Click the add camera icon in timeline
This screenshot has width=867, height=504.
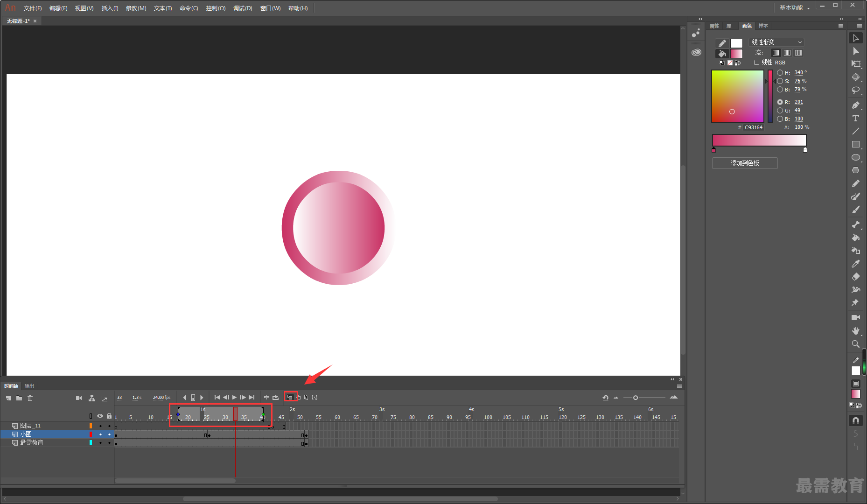pos(79,398)
